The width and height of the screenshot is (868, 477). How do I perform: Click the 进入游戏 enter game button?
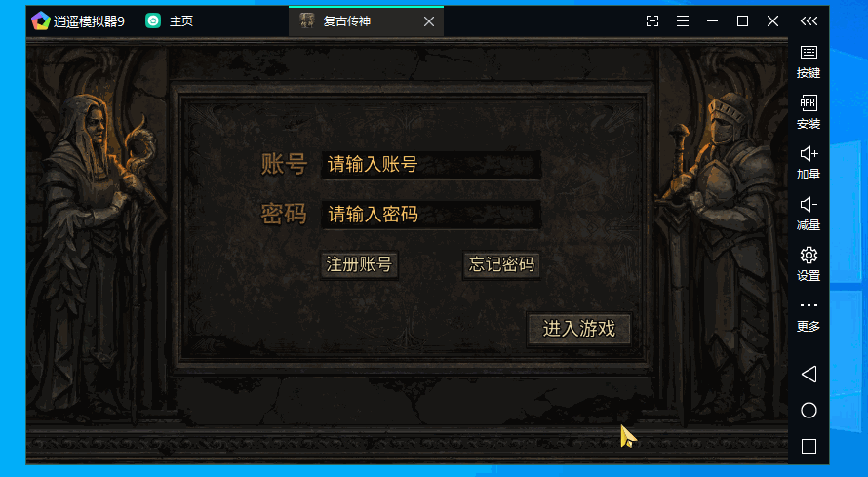click(x=579, y=329)
